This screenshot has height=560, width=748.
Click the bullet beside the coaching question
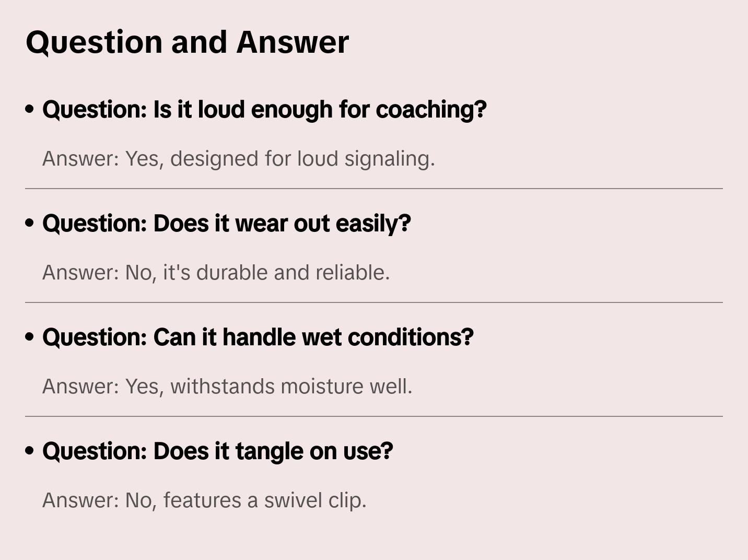(30, 109)
